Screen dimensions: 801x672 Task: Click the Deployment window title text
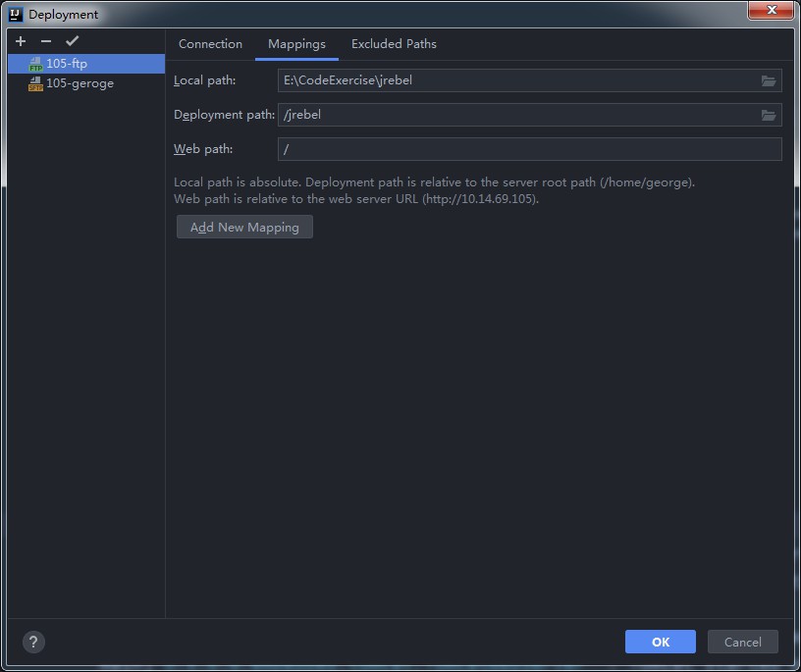click(x=64, y=15)
